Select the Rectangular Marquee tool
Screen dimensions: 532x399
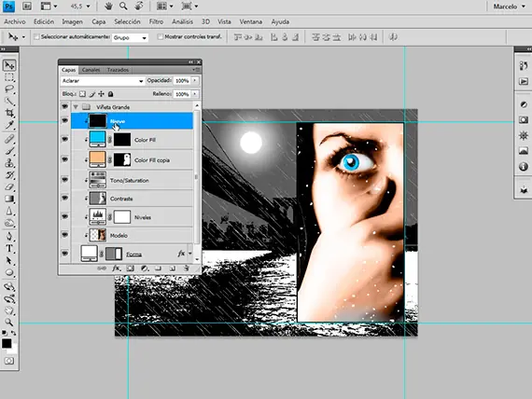pos(9,77)
